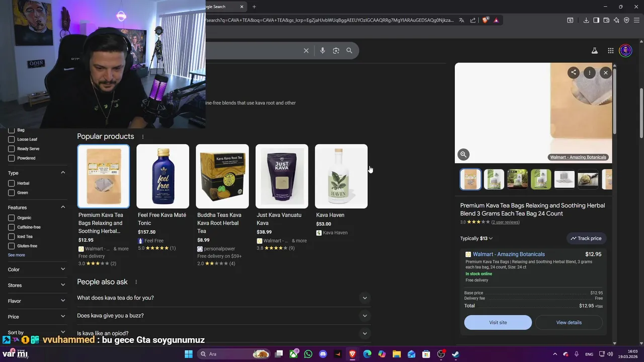Expand the Color filter section
Screen dimensions: 644x362
[63, 269]
